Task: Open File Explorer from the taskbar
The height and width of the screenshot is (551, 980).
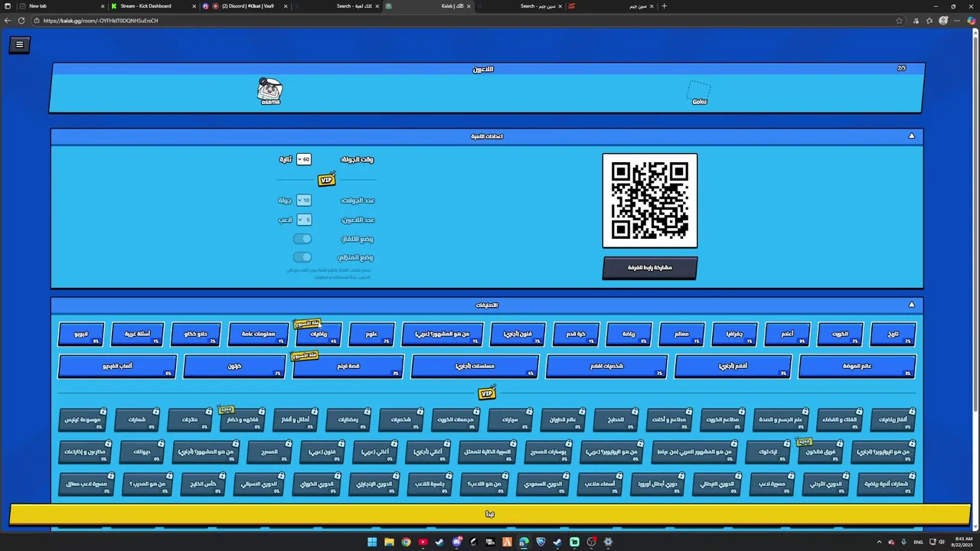Action: point(389,542)
